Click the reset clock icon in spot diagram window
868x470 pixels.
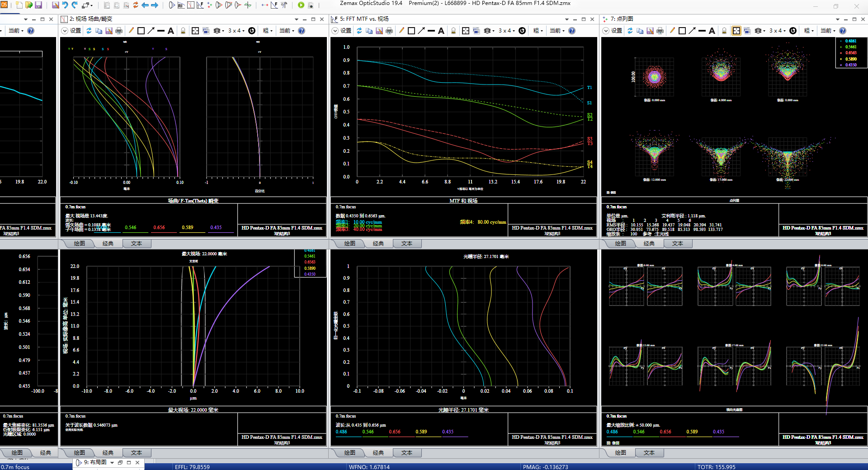tap(793, 31)
